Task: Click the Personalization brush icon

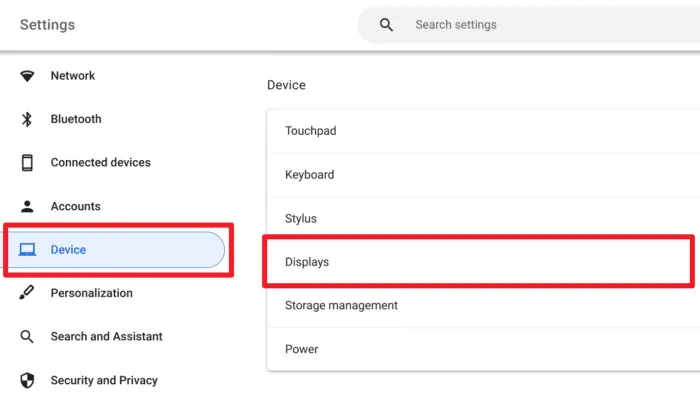Action: (x=27, y=293)
